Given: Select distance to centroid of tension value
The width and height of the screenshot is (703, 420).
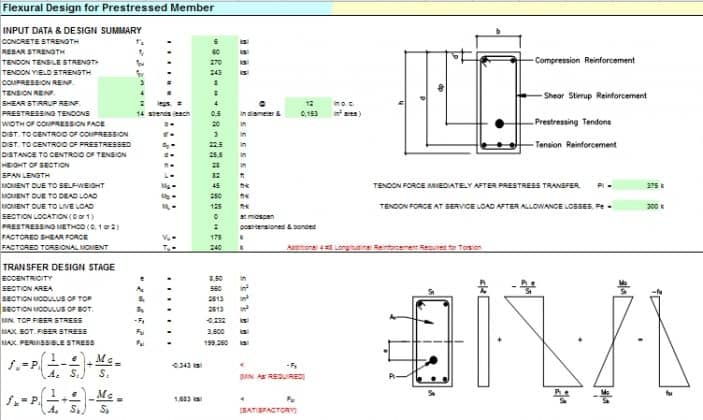Looking at the screenshot, I should 215,155.
